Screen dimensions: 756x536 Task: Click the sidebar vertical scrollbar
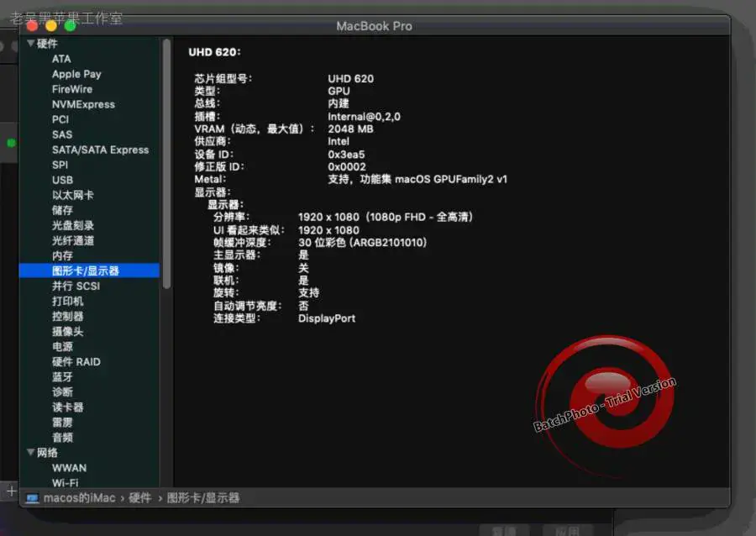[167, 164]
